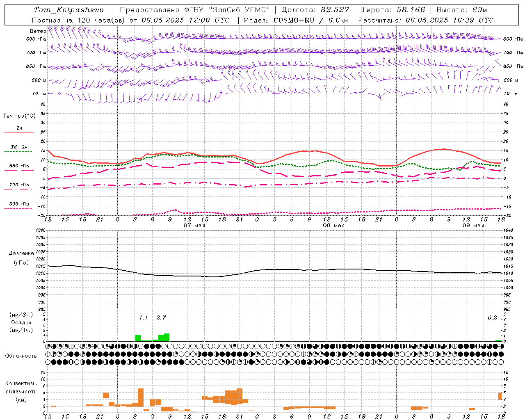The height and width of the screenshot is (420, 525).
Task: Click the station name Tom_Kolpashevo in header
Action: pyautogui.click(x=68, y=10)
